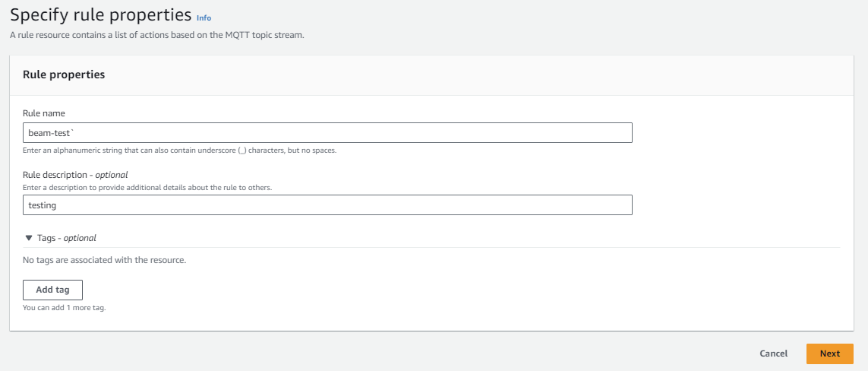The height and width of the screenshot is (371, 868).
Task: Cancel the rule creation
Action: [773, 354]
